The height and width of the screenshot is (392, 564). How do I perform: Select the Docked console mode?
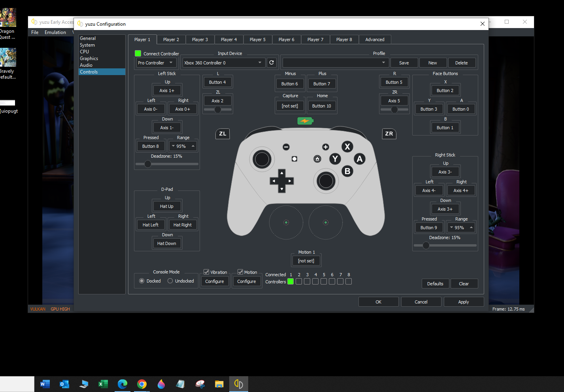point(142,281)
